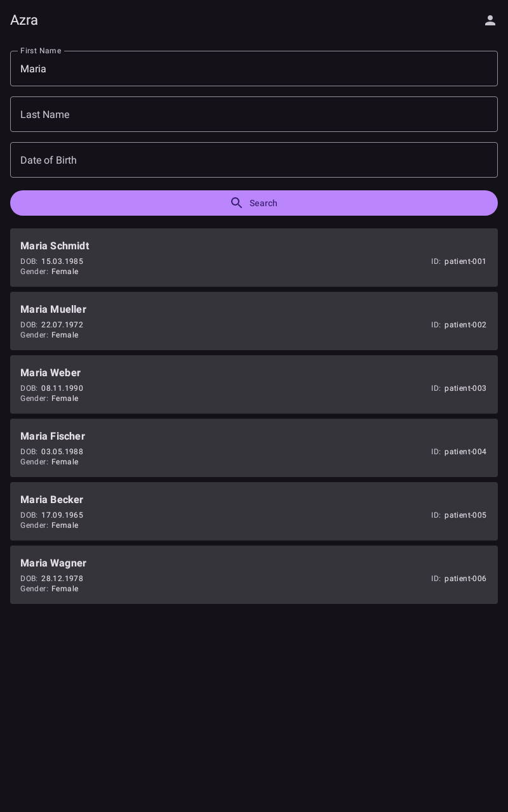The image size is (508, 812).
Task: Open Maria Fischer's record
Action: pos(254,448)
